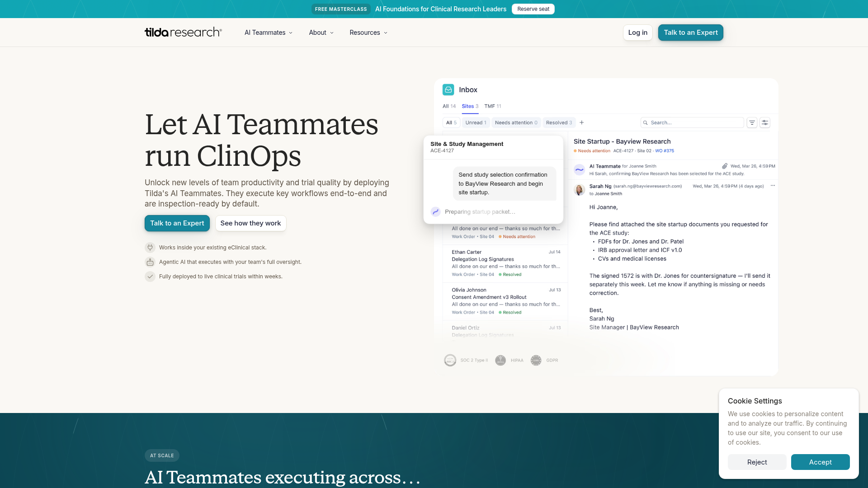
Task: Click the Send study selection confirmation message bubble
Action: (x=505, y=183)
